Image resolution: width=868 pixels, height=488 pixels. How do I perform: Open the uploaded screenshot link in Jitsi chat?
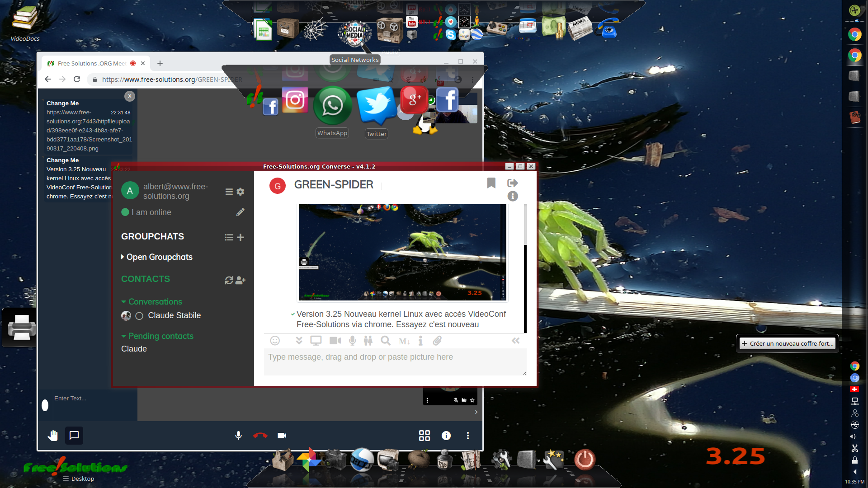89,131
